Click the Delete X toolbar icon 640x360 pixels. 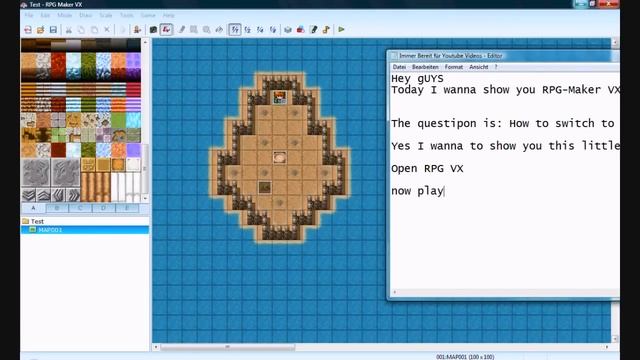(107, 29)
